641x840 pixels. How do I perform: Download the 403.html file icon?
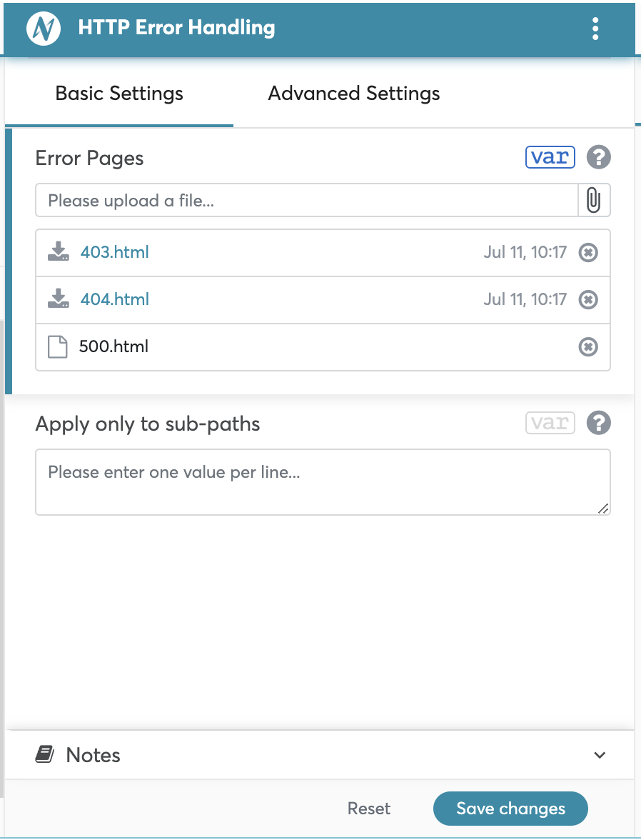(59, 252)
